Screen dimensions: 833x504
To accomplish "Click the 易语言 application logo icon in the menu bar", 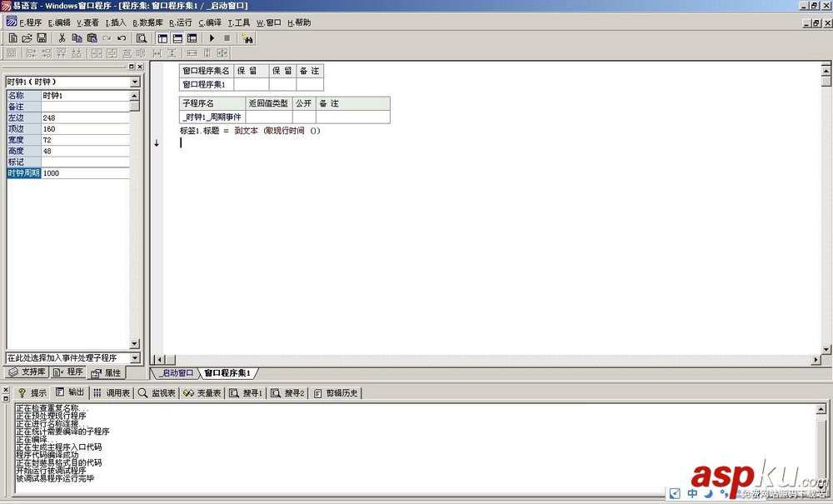I will pyautogui.click(x=11, y=22).
